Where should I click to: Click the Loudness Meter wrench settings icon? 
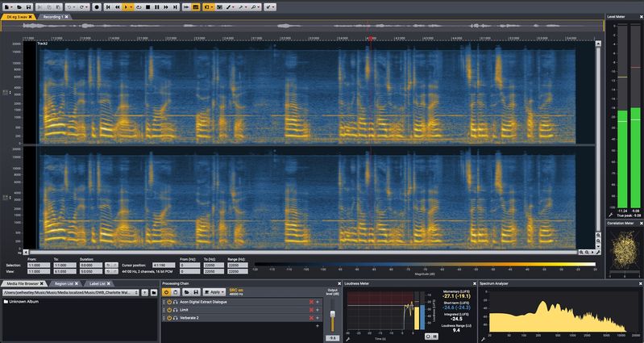point(347,339)
